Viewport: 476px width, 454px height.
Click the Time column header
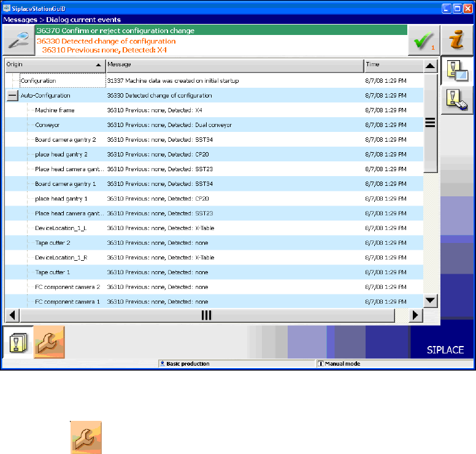pos(394,65)
